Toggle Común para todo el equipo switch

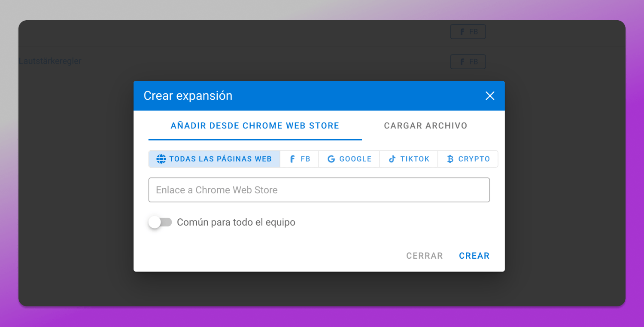(160, 222)
